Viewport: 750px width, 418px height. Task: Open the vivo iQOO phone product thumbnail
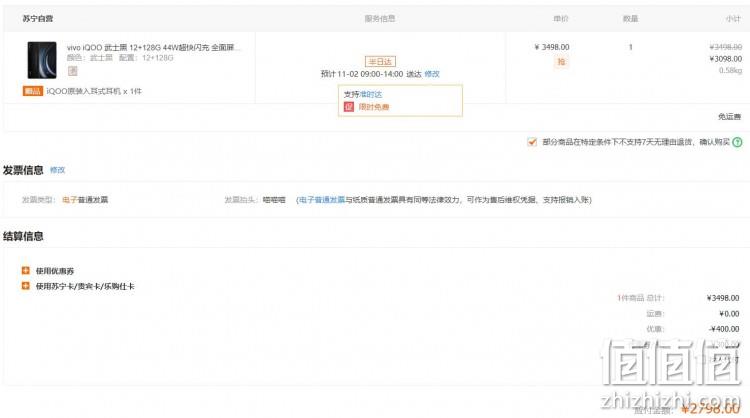click(42, 60)
